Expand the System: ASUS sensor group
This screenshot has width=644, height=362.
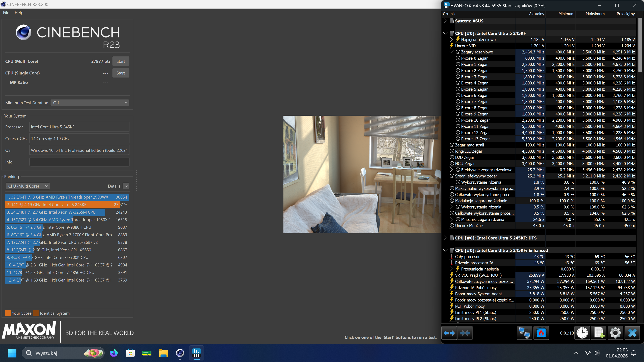445,21
